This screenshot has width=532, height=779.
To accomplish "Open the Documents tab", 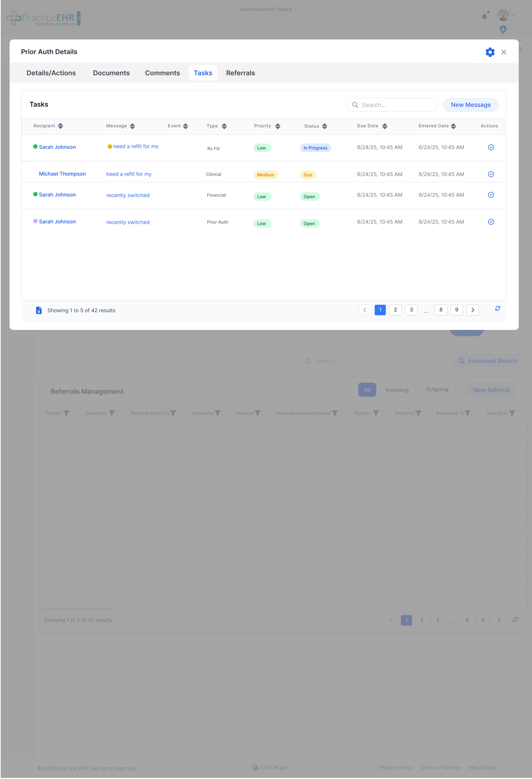I will [111, 73].
